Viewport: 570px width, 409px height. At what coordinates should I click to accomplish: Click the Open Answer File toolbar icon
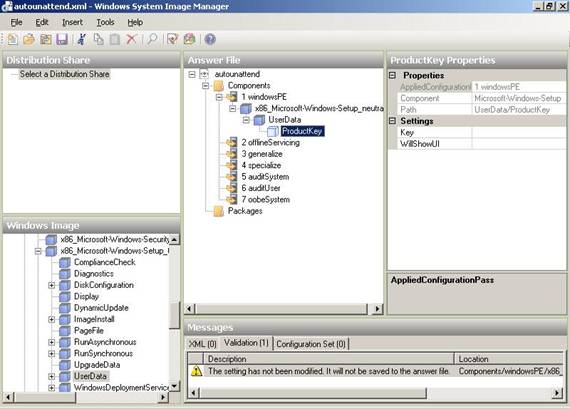click(x=29, y=39)
